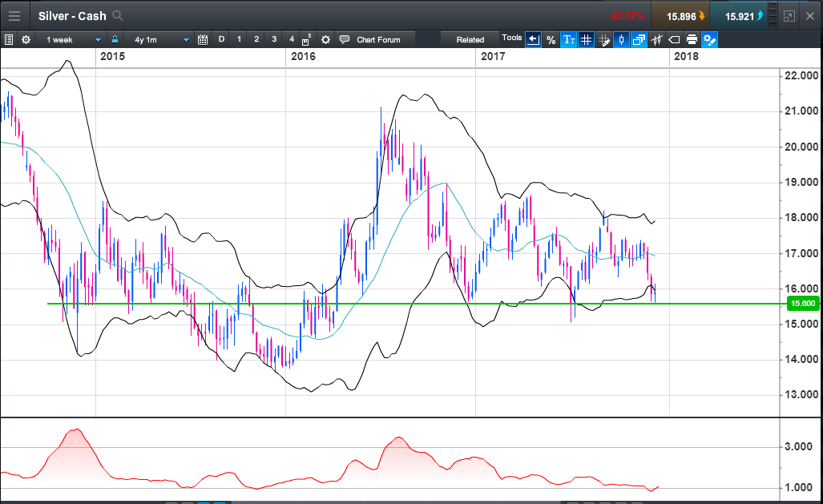Toggle the time range lock
The width and height of the screenshot is (823, 504).
point(115,38)
